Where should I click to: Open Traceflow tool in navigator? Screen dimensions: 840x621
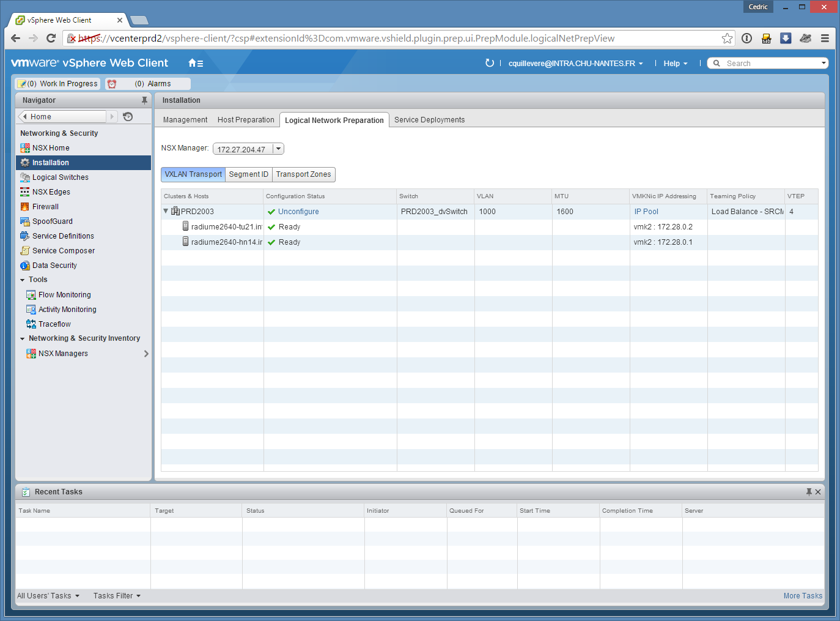pyautogui.click(x=54, y=324)
